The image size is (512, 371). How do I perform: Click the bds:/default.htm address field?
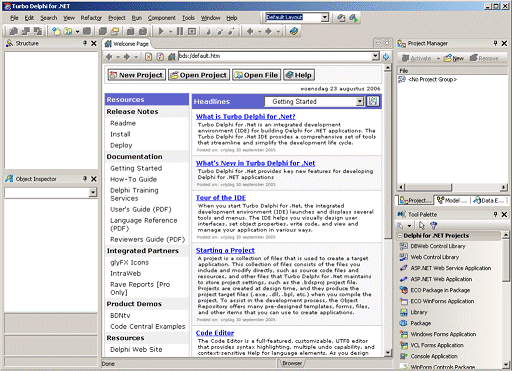pos(275,56)
